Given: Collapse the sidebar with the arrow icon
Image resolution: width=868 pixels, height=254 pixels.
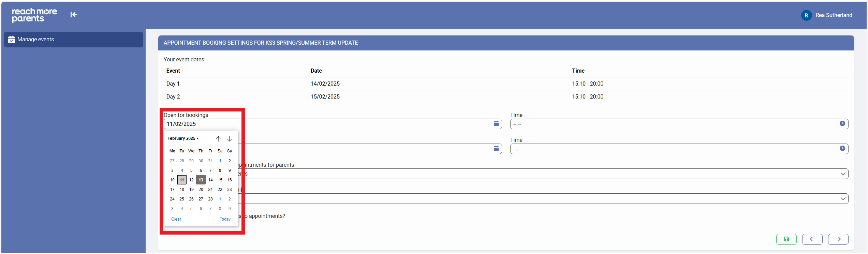Looking at the screenshot, I should pos(74,15).
